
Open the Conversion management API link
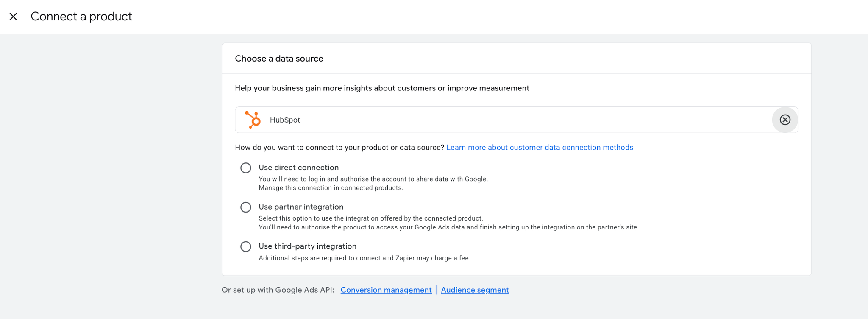[386, 290]
